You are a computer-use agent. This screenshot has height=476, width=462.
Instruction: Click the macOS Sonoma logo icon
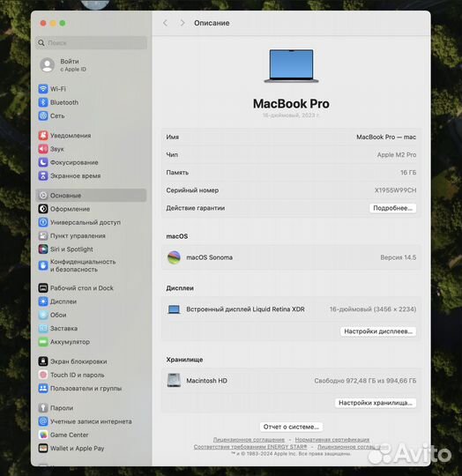pos(174,257)
